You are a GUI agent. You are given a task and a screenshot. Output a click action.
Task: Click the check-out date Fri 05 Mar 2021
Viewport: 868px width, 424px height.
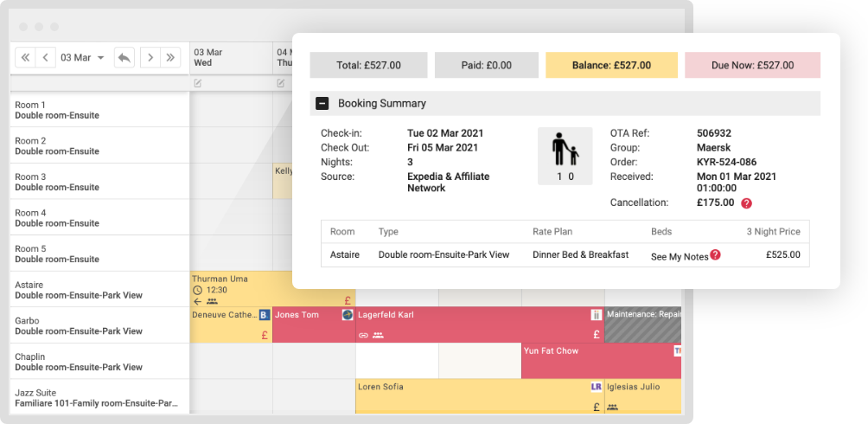coord(443,148)
